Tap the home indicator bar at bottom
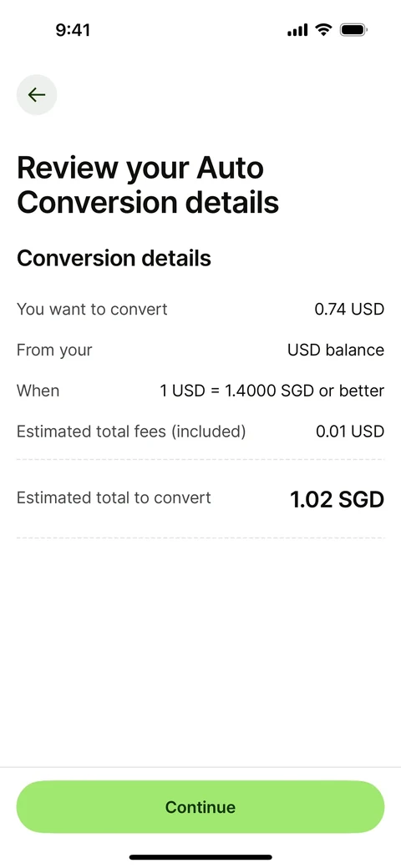This screenshot has height=868, width=401. 200,857
